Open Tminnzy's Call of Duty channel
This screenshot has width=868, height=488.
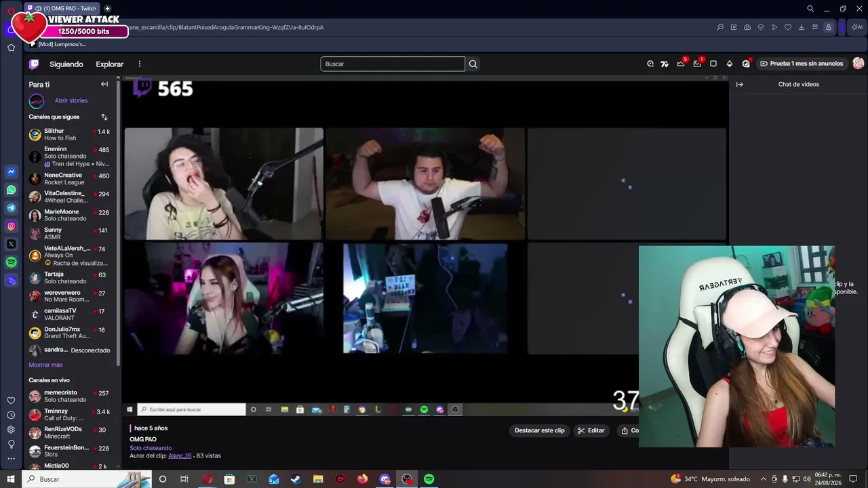coord(70,414)
